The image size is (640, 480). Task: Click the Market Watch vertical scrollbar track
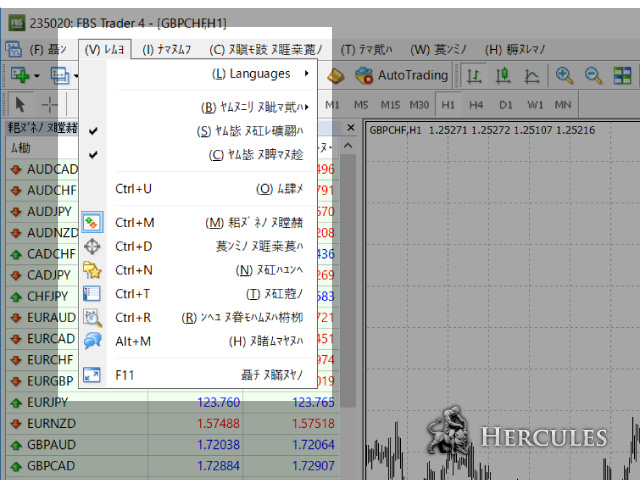[348, 282]
